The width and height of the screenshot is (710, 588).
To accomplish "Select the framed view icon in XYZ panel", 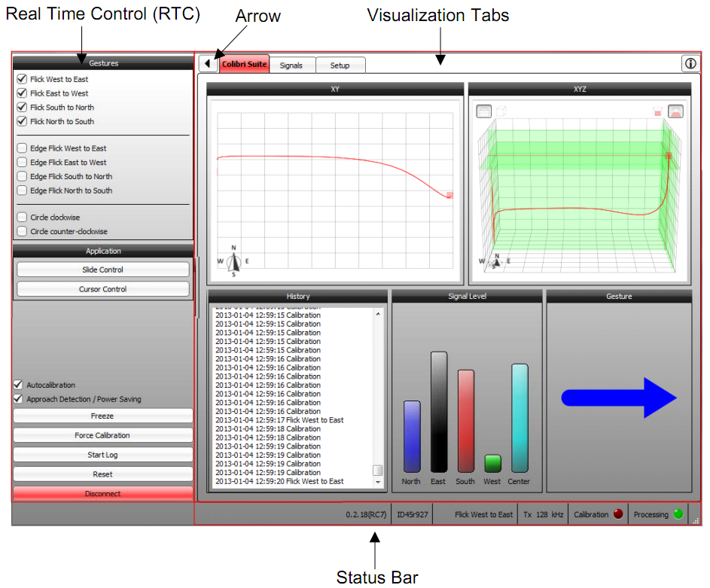I will click(484, 111).
